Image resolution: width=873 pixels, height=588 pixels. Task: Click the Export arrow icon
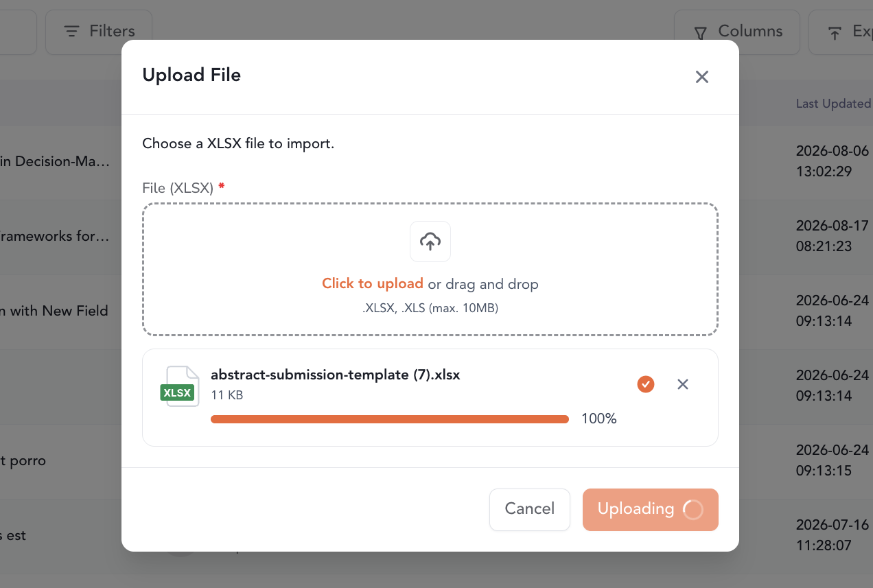(x=835, y=32)
